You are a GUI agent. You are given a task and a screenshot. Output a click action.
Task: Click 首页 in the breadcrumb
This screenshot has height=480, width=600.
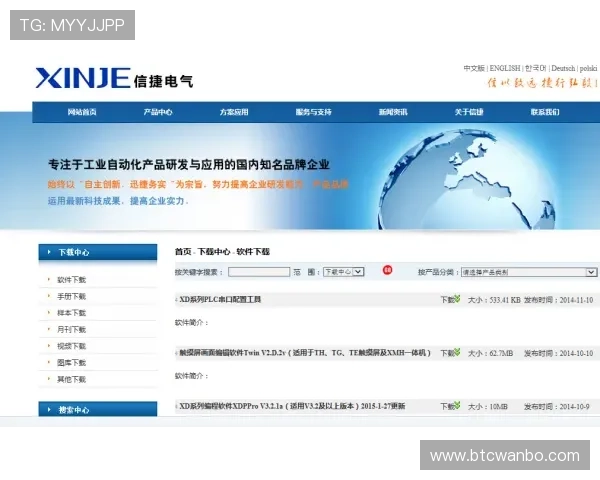click(x=183, y=251)
